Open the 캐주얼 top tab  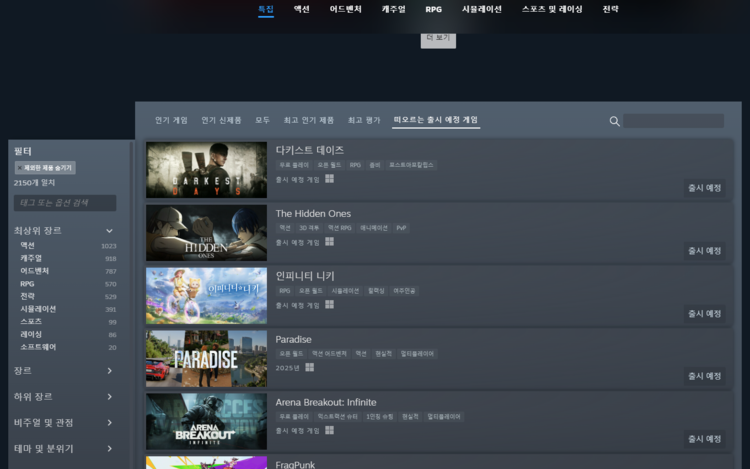click(393, 9)
